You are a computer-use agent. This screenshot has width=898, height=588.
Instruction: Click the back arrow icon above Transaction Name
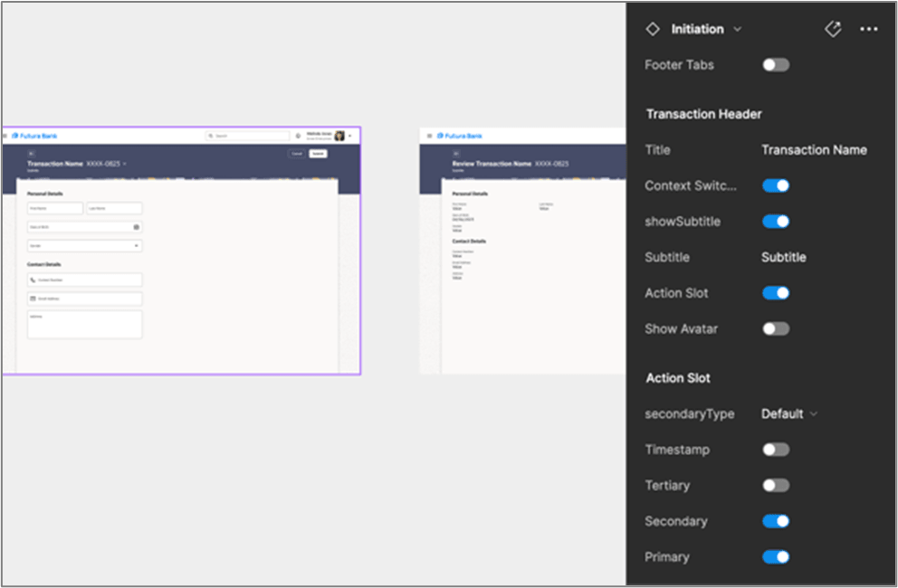point(32,154)
